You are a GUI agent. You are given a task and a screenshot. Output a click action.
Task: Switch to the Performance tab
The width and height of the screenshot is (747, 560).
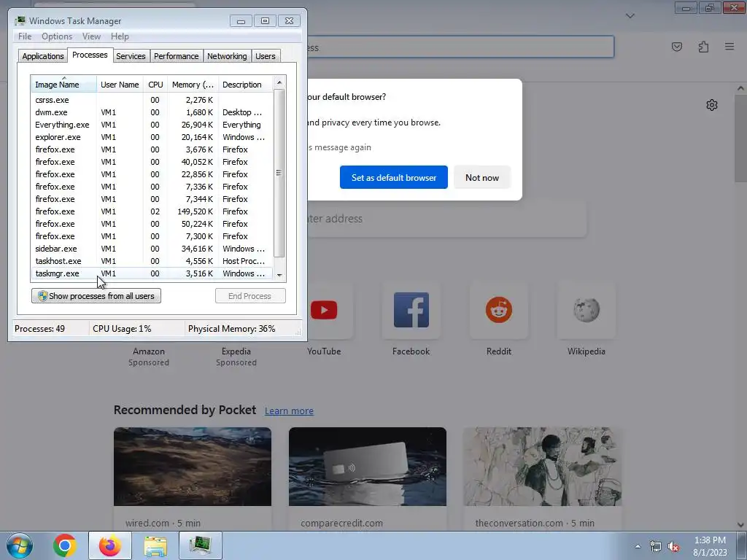coord(176,56)
